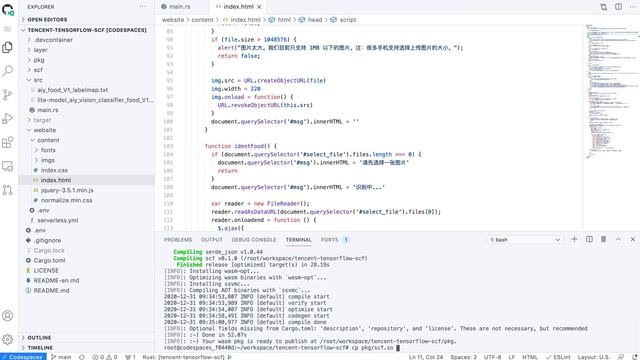The height and width of the screenshot is (360, 640).
Task: Close the terminal panel
Action: pos(633,239)
